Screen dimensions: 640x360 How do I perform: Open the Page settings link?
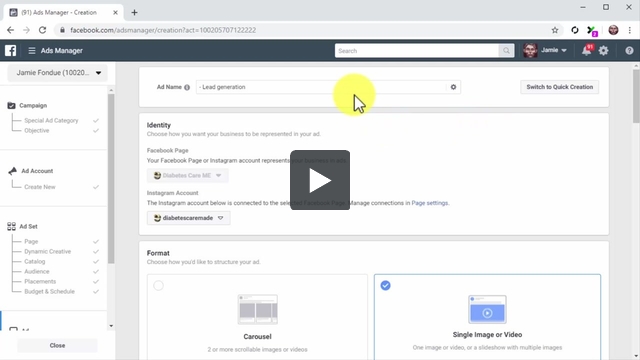click(x=429, y=203)
